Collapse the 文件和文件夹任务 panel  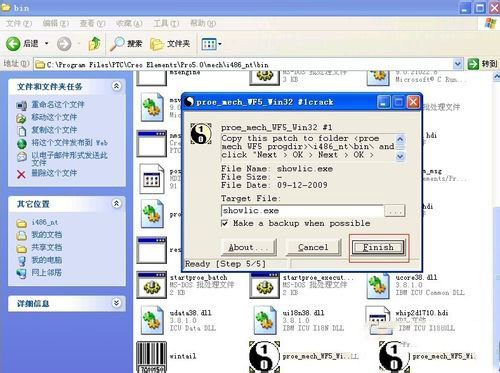(x=116, y=86)
